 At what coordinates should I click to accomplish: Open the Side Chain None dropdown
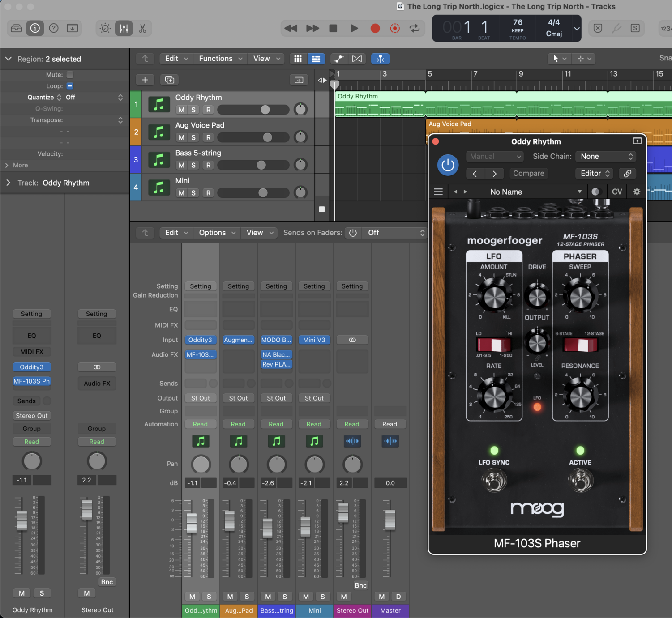pyautogui.click(x=606, y=156)
